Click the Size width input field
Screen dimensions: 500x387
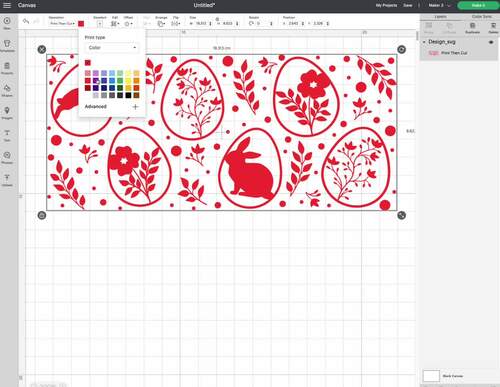coord(201,24)
